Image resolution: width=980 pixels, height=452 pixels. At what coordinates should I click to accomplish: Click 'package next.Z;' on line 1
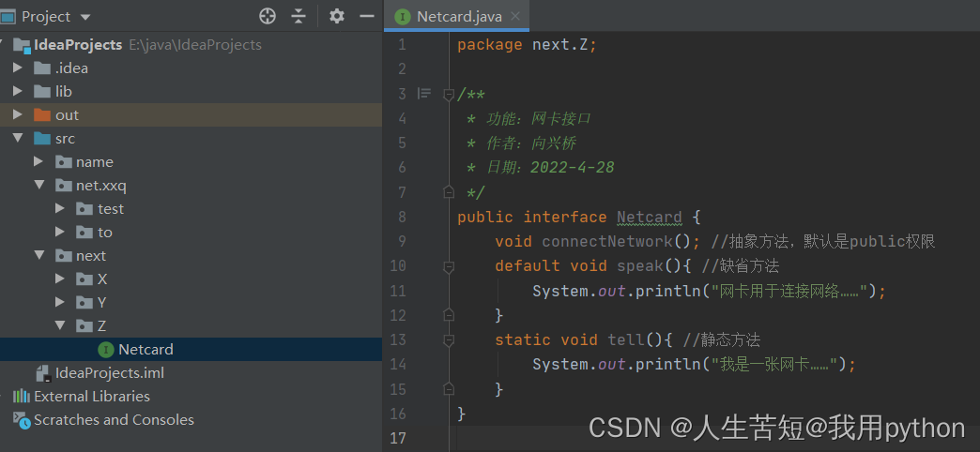coord(527,45)
